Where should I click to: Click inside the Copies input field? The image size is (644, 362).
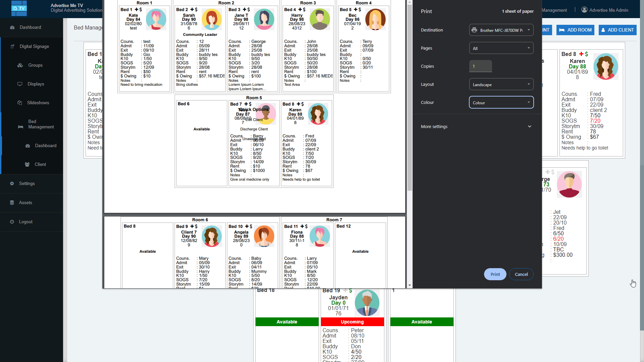point(480,66)
